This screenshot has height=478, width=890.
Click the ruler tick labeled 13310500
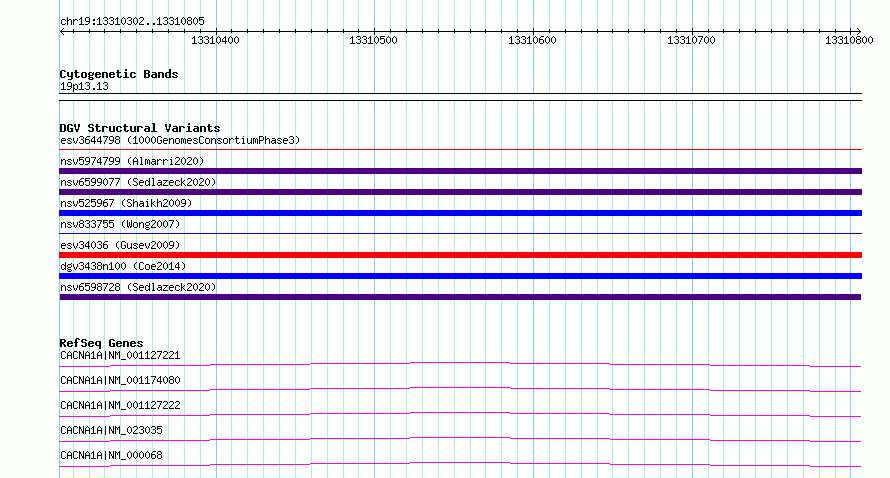(373, 40)
